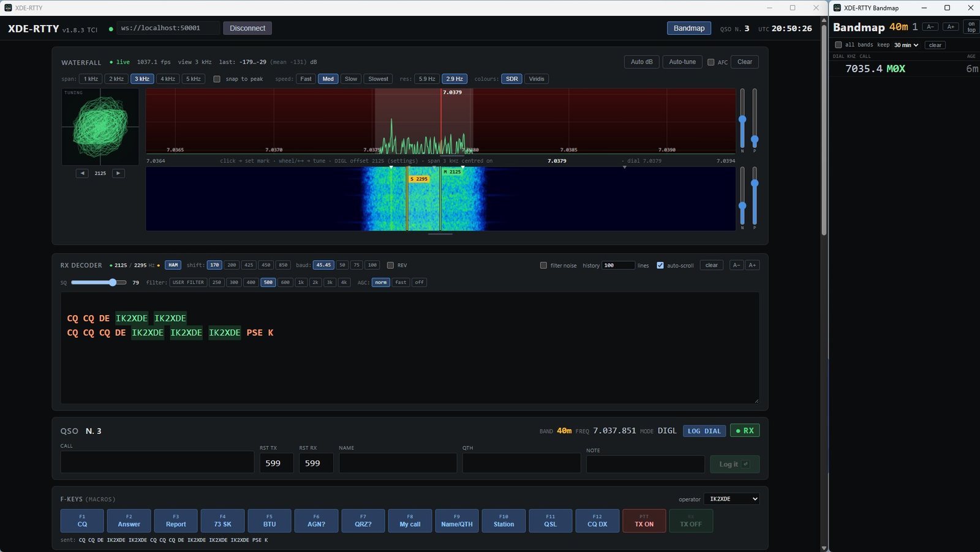Viewport: 980px width, 552px height.
Task: Toggle REV reverse checkbox
Action: point(390,265)
